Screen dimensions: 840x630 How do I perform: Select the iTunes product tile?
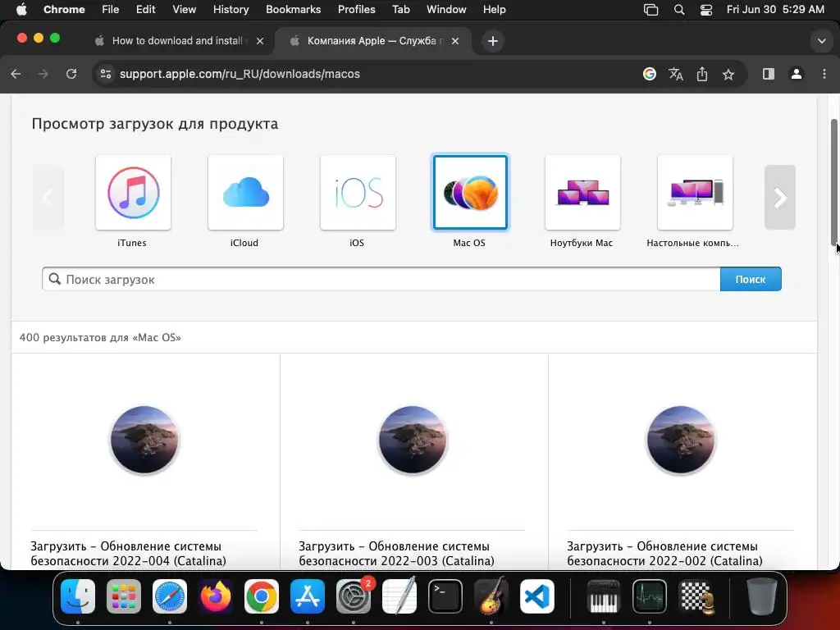(133, 192)
